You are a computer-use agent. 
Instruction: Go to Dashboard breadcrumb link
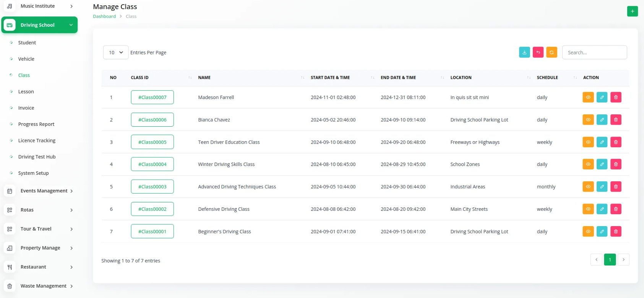click(104, 16)
